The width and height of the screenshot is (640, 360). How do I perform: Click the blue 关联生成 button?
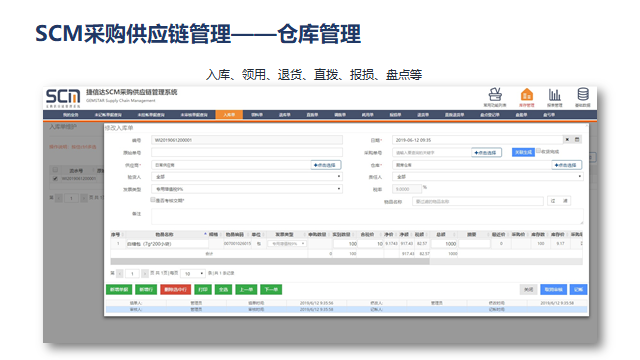[523, 152]
